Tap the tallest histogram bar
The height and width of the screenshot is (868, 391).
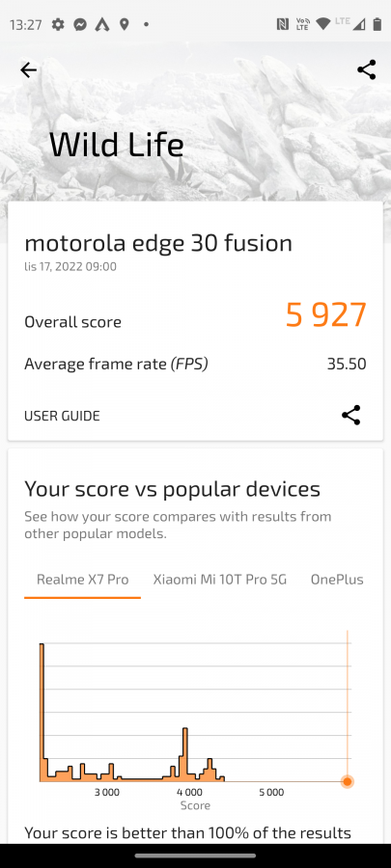click(42, 713)
